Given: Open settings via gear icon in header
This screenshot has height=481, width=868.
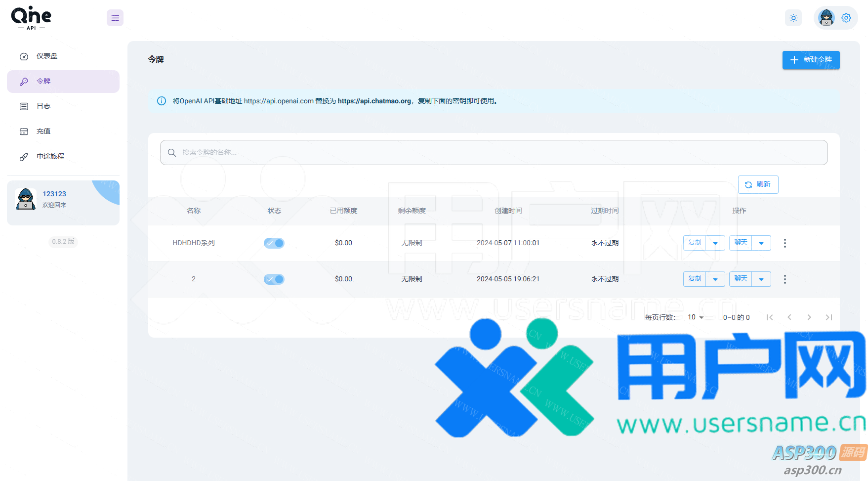Looking at the screenshot, I should tap(846, 18).
